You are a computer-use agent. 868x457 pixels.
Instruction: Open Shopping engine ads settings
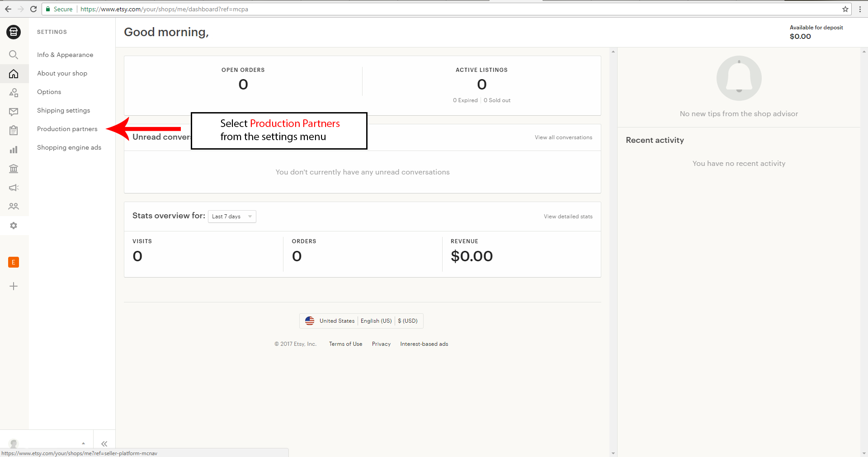pyautogui.click(x=69, y=147)
